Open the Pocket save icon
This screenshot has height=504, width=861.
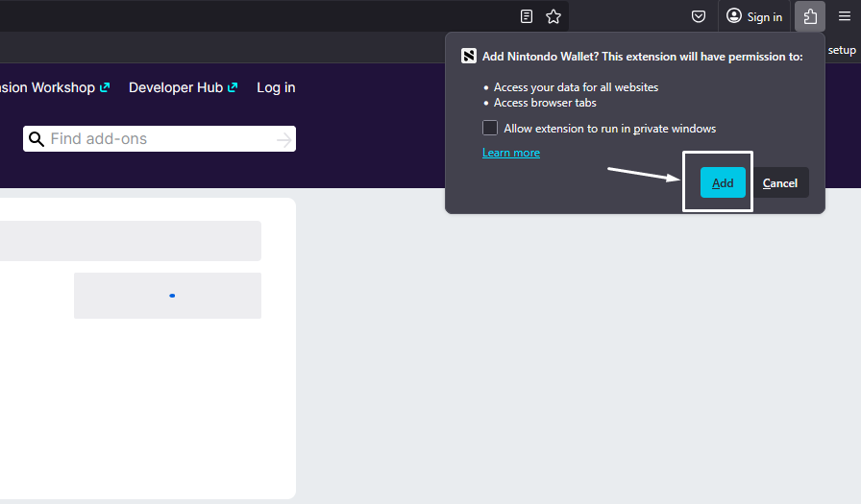coord(698,16)
